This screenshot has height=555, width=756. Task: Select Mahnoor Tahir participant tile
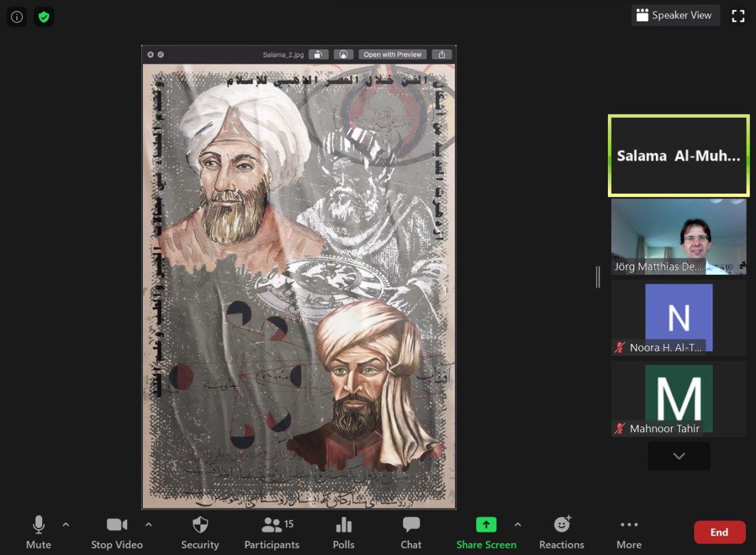[x=679, y=399]
